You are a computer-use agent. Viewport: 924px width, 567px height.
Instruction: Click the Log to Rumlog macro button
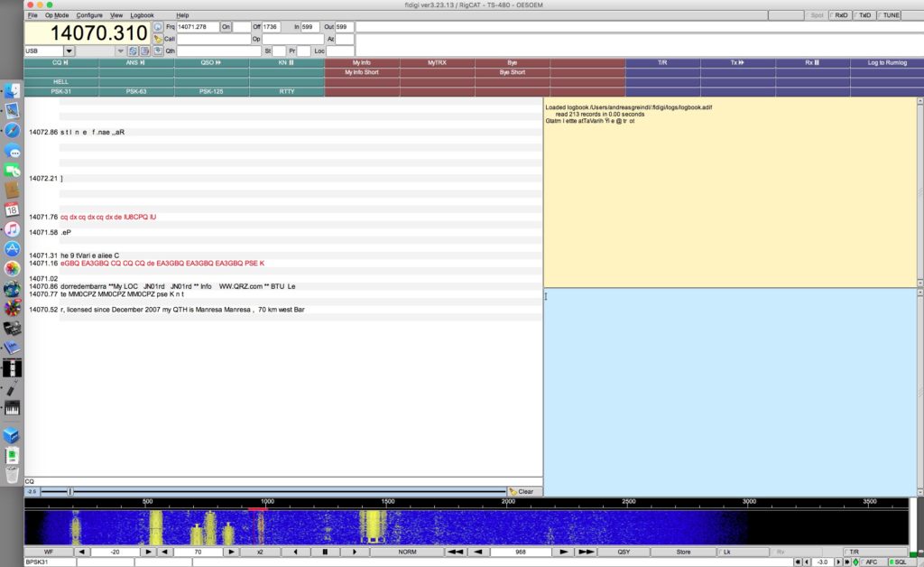[887, 62]
